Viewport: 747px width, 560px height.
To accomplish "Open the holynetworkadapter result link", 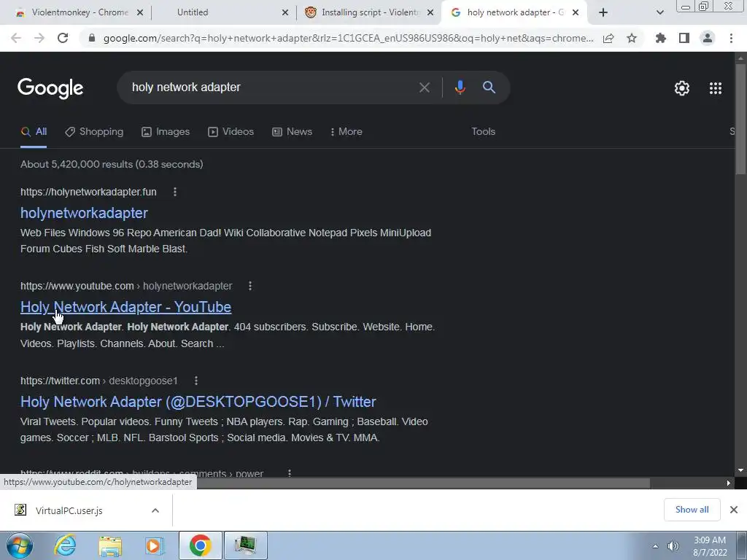I will coord(84,213).
